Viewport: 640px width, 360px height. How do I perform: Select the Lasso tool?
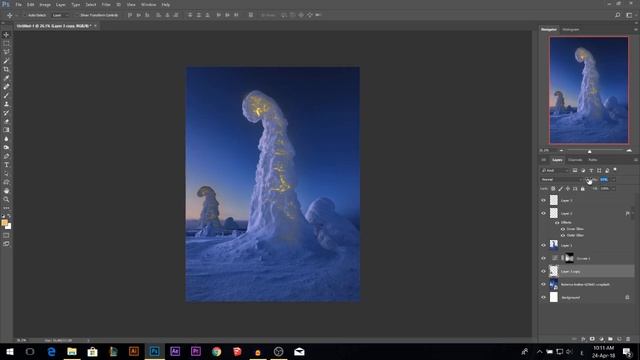click(x=6, y=52)
